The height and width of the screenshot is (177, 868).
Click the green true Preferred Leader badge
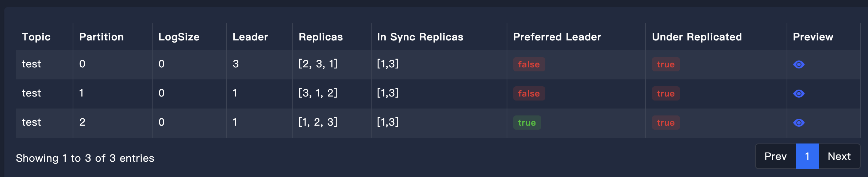click(527, 123)
